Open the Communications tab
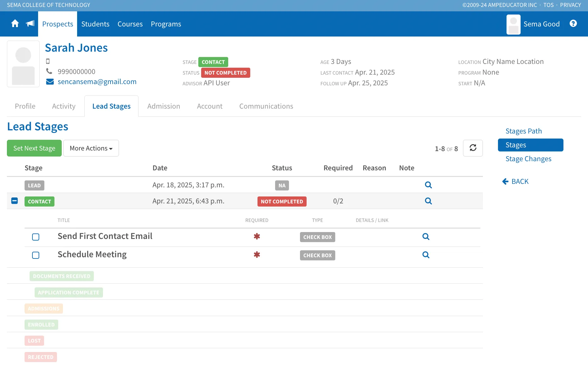Screen dimensions: 588x369 point(266,106)
